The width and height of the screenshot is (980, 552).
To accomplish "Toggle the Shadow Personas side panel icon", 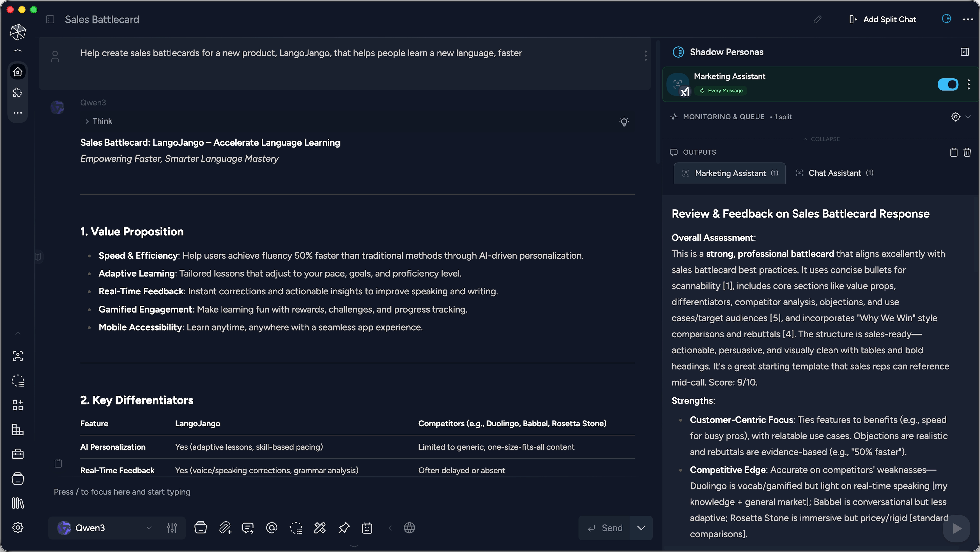I will click(x=965, y=52).
